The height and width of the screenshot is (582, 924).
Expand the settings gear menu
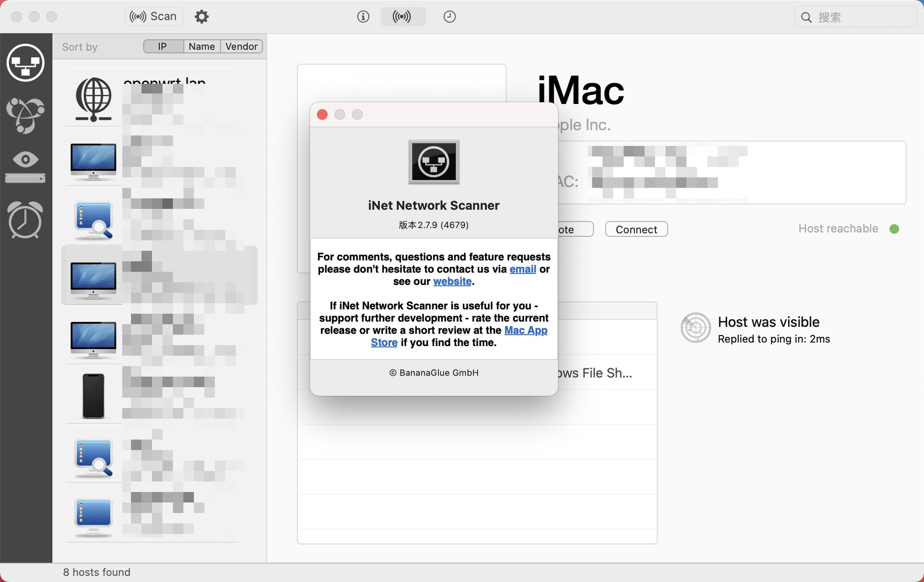click(x=201, y=16)
